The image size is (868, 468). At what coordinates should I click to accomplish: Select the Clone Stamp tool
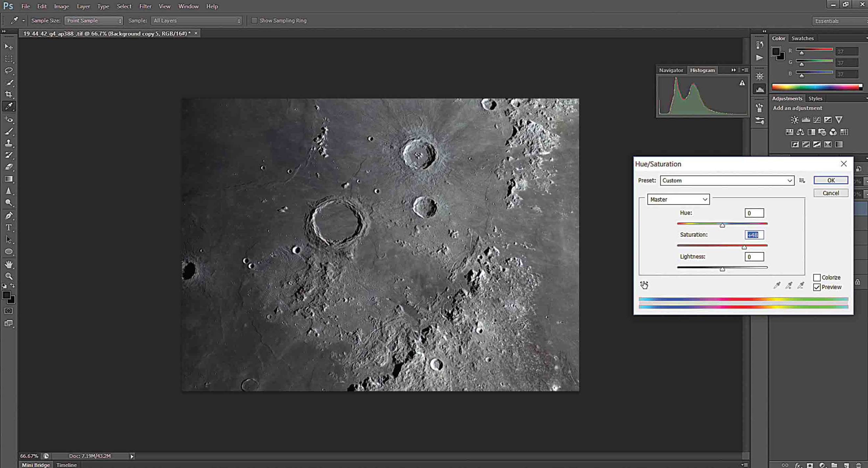coord(9,143)
